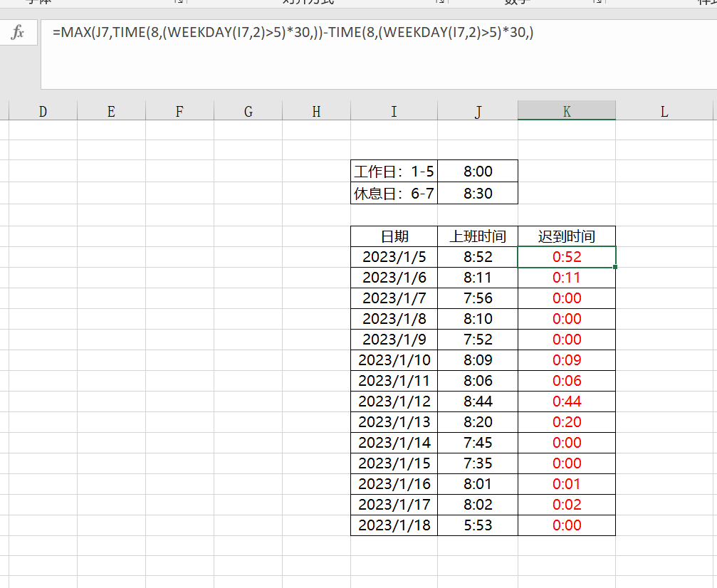Select the red 0:06 late time cell
The image size is (717, 588).
[567, 380]
